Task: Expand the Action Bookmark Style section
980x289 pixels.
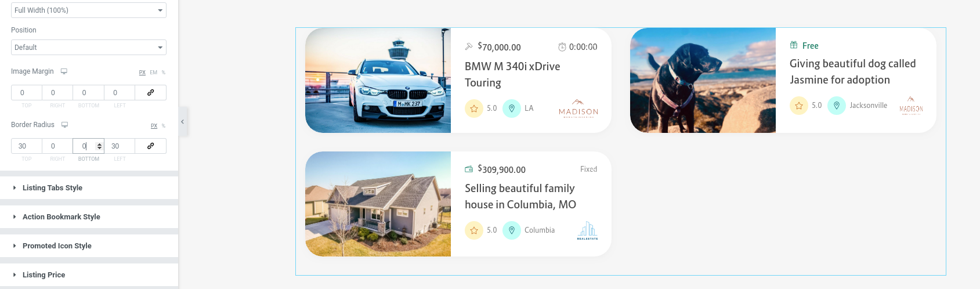Action: (x=61, y=217)
